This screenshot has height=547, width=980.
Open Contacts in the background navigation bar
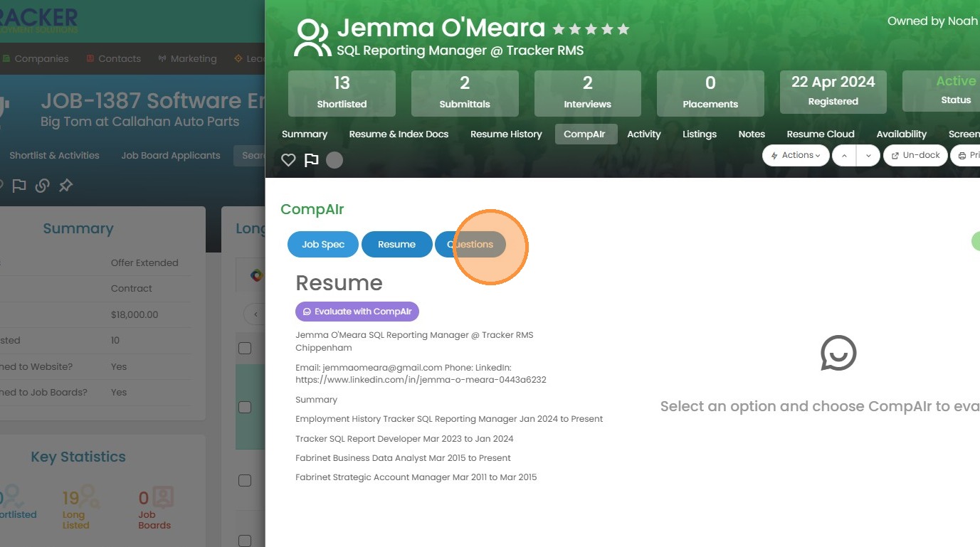(x=114, y=58)
